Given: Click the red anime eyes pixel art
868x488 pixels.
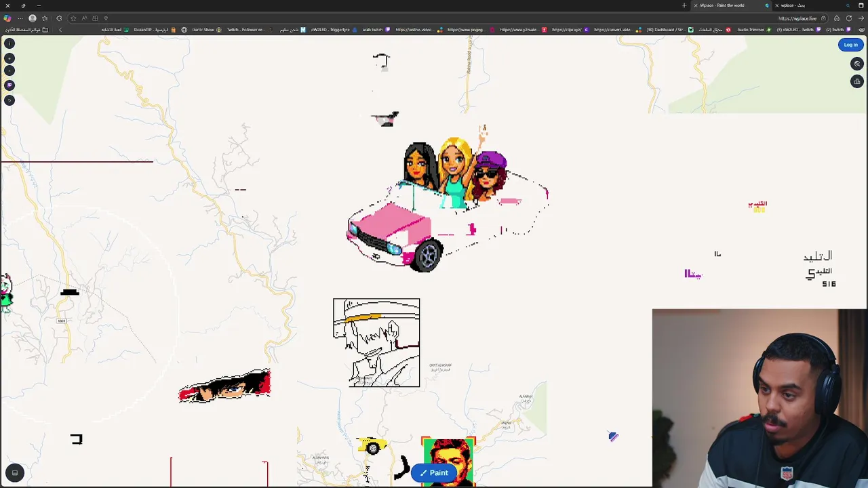Looking at the screenshot, I should coord(224,386).
